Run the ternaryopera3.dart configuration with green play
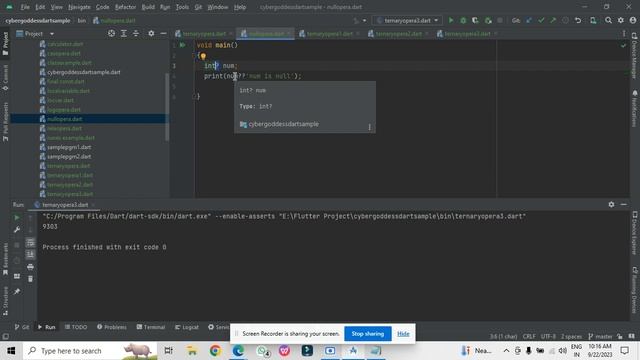The width and height of the screenshot is (640, 360). [x=451, y=20]
